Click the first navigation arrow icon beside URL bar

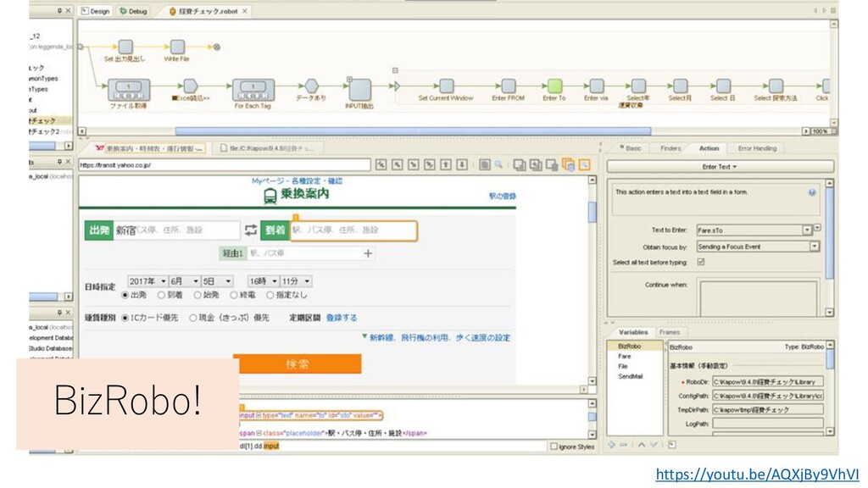[x=381, y=164]
